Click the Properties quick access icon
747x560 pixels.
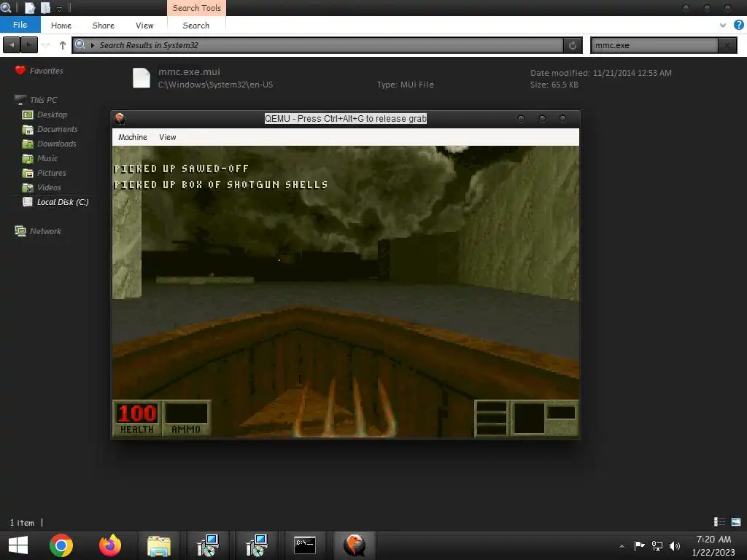click(30, 7)
